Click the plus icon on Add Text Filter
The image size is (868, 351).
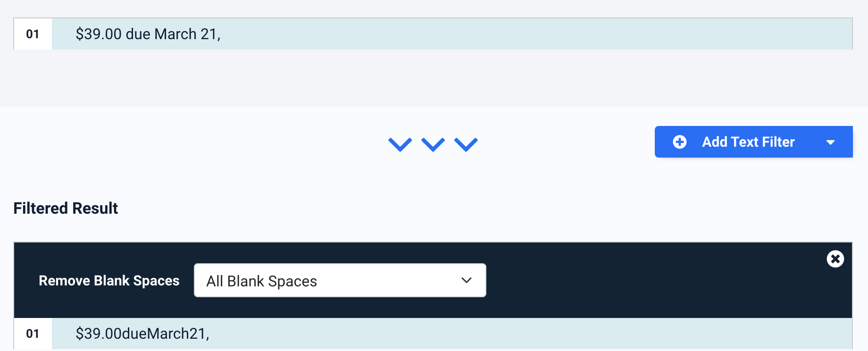[x=679, y=142]
